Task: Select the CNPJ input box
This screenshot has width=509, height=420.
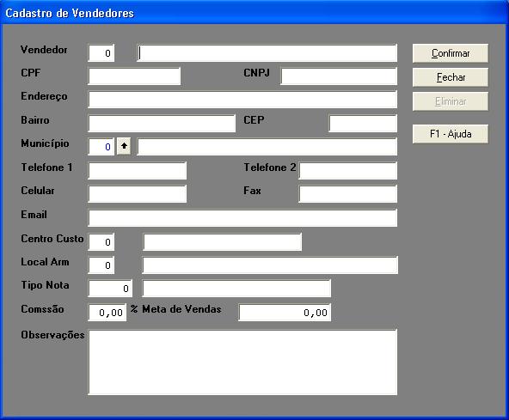Action: pyautogui.click(x=339, y=76)
